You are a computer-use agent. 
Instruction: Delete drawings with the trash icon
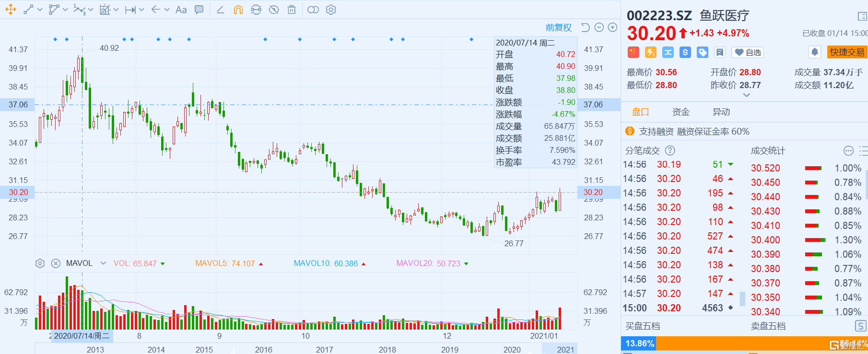[x=292, y=10]
